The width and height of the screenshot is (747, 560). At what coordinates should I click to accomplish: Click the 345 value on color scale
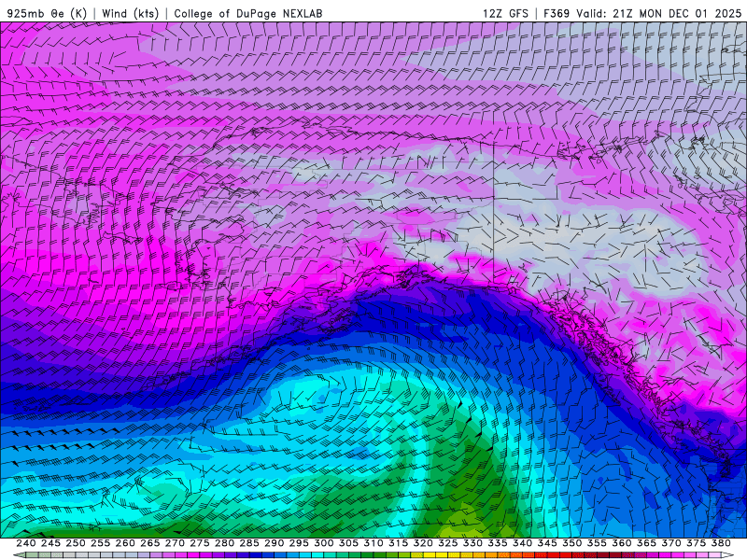pyautogui.click(x=547, y=543)
